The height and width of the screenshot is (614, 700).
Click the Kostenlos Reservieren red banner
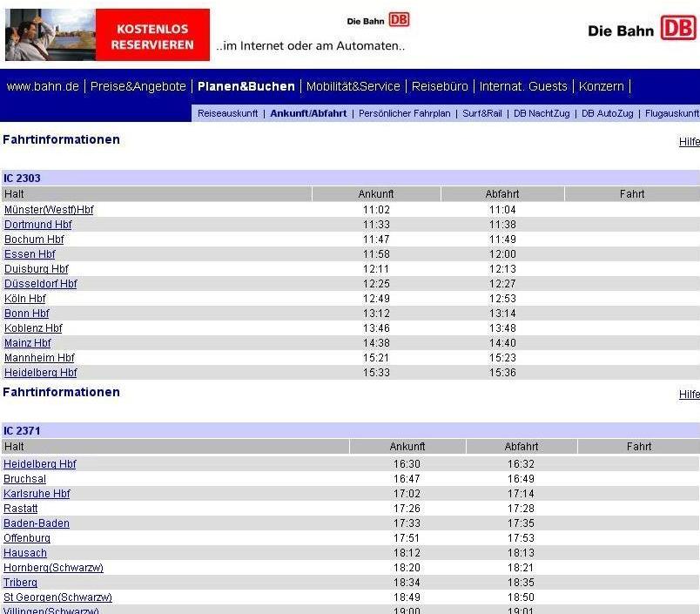152,36
